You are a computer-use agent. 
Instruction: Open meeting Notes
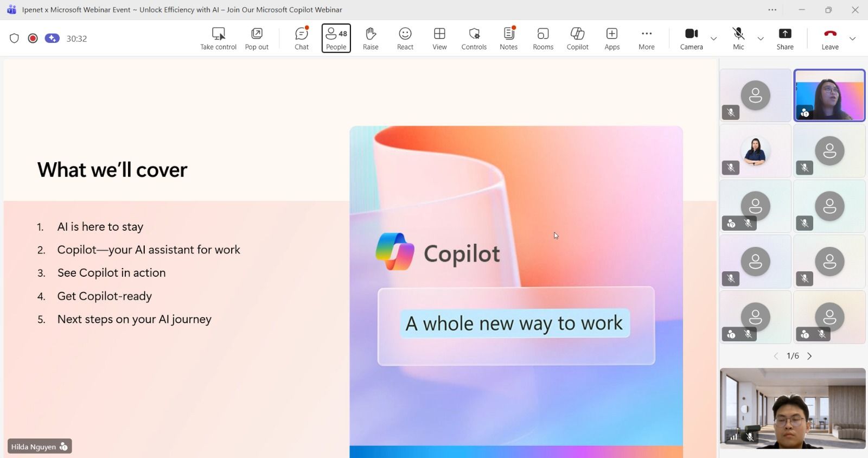point(508,38)
